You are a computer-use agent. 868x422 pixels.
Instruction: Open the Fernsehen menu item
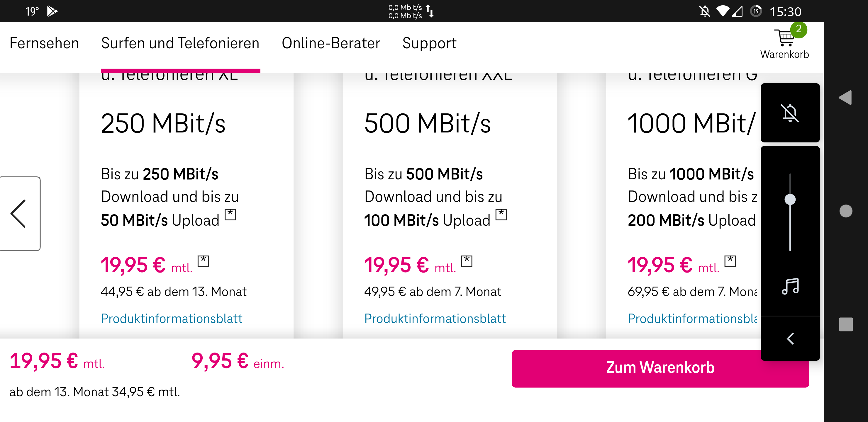point(44,43)
